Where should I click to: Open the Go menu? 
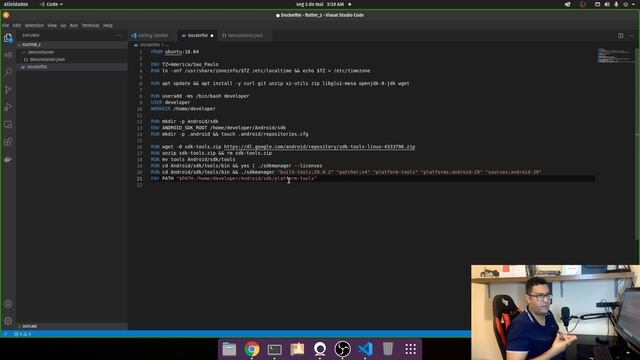pos(63,25)
